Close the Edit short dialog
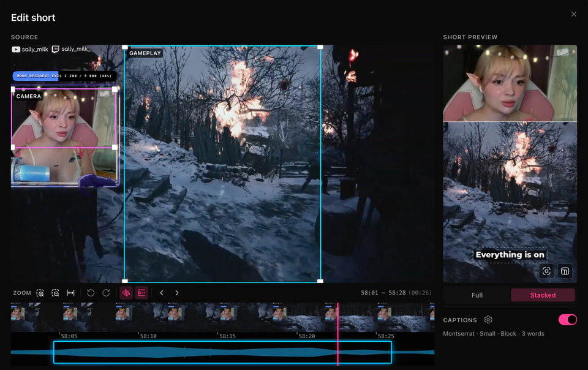This screenshot has width=588, height=370. point(574,14)
